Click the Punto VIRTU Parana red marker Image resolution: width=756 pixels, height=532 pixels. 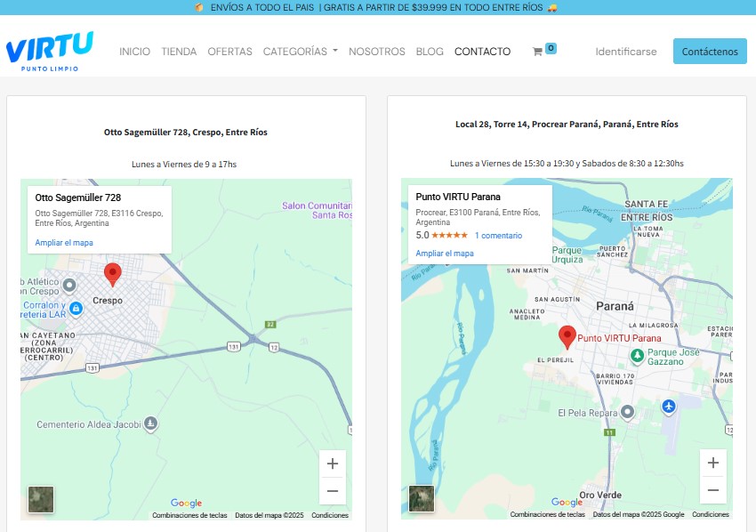[x=567, y=337]
